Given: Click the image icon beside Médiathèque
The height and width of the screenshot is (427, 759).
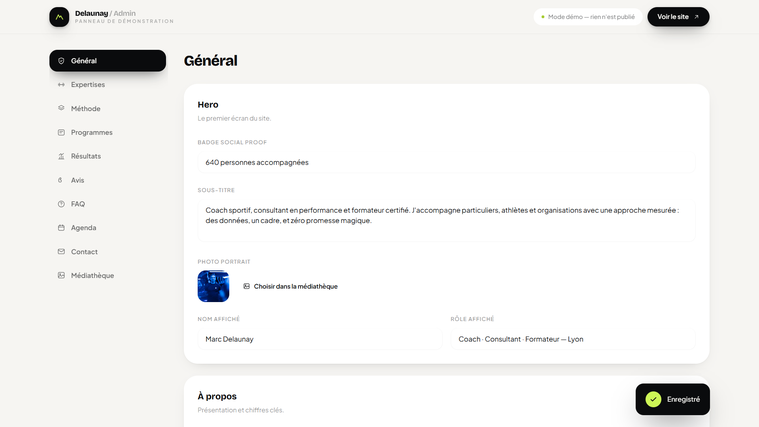Looking at the screenshot, I should tap(61, 275).
